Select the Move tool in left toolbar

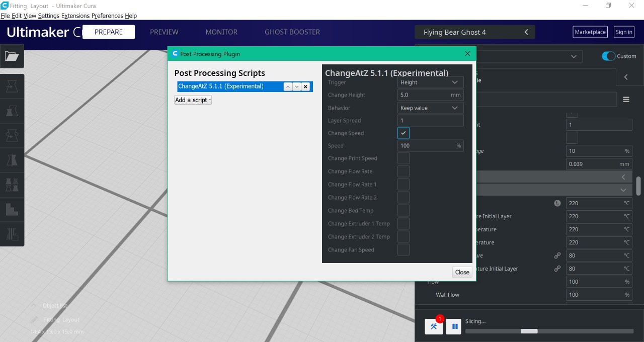pyautogui.click(x=12, y=87)
